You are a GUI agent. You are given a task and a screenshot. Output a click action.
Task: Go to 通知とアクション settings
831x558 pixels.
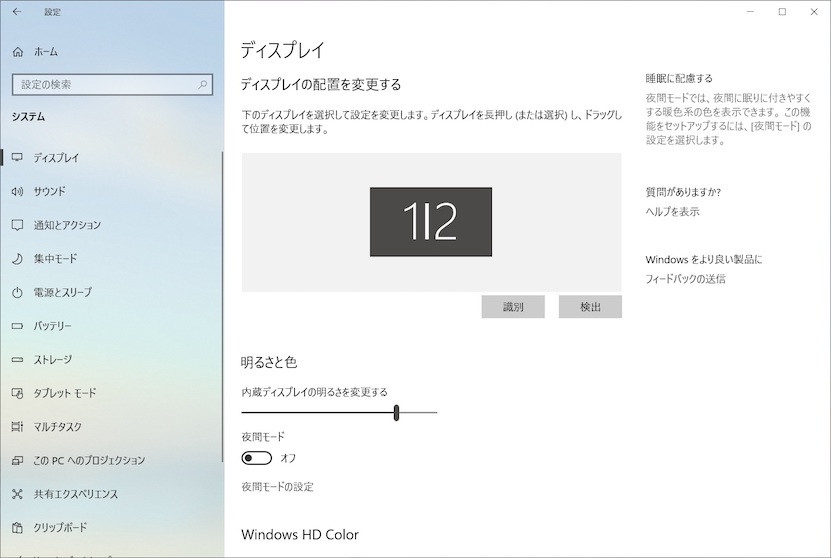click(67, 225)
